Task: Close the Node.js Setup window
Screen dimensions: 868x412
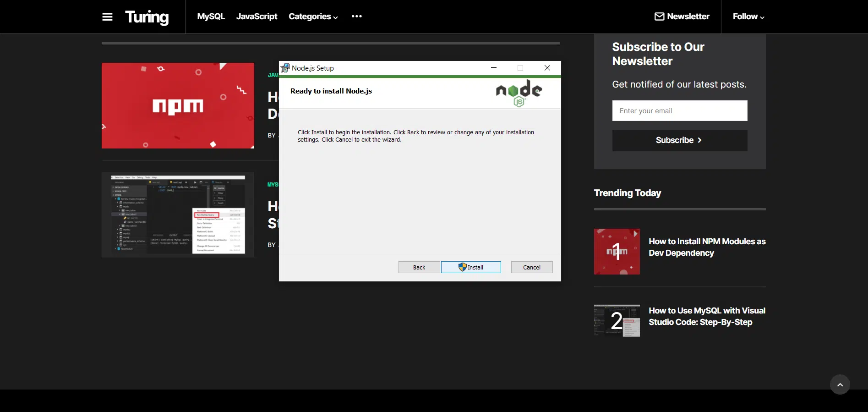Action: (x=547, y=68)
